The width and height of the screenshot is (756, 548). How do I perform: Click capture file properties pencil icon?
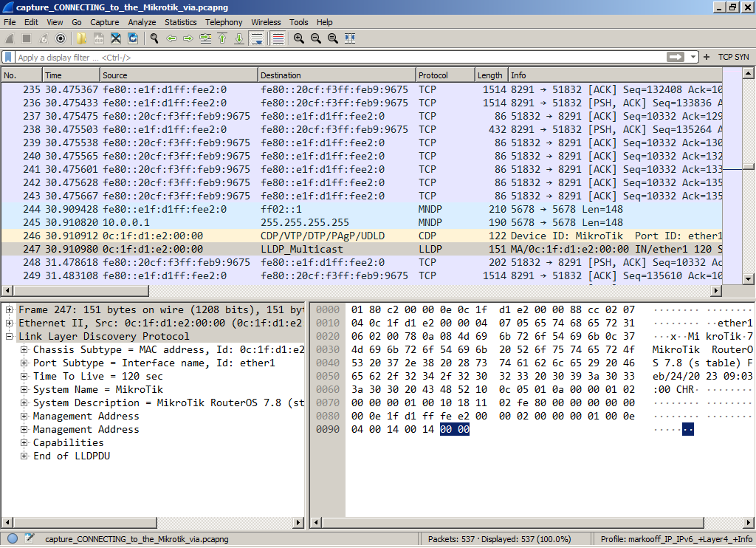coord(29,538)
